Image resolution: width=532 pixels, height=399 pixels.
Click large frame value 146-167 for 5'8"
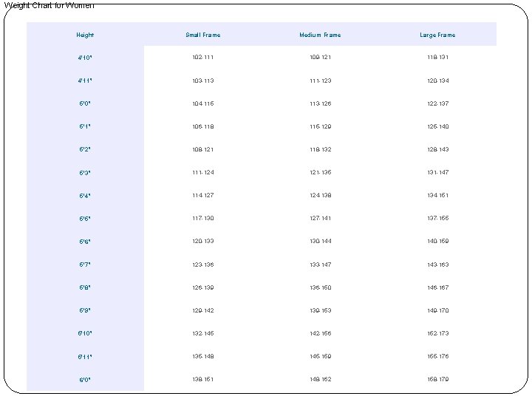(437, 287)
